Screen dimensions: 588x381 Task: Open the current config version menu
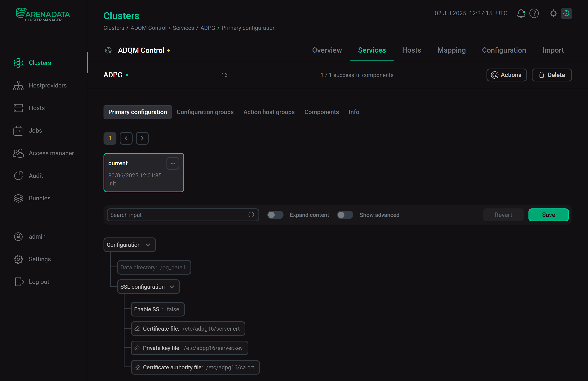click(173, 163)
